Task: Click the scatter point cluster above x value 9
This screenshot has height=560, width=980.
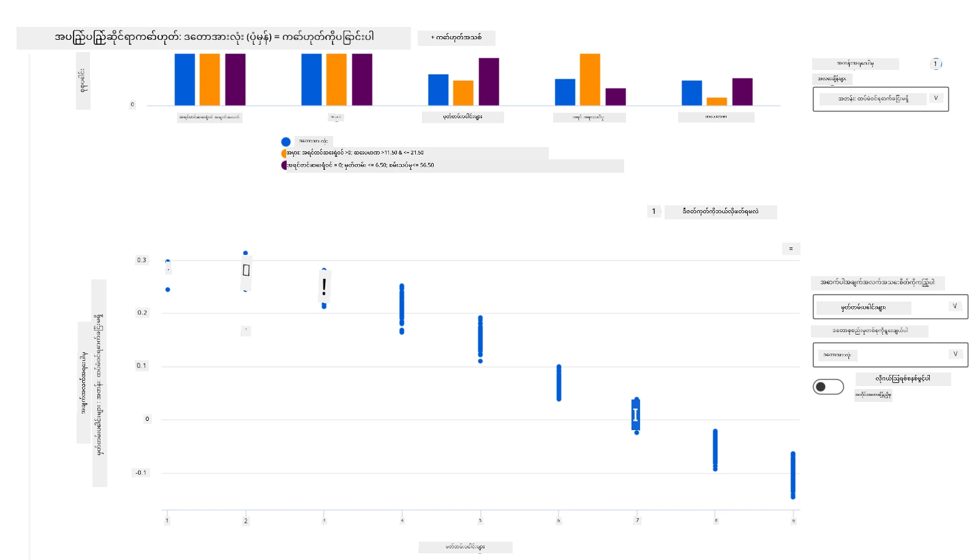Action: (793, 475)
